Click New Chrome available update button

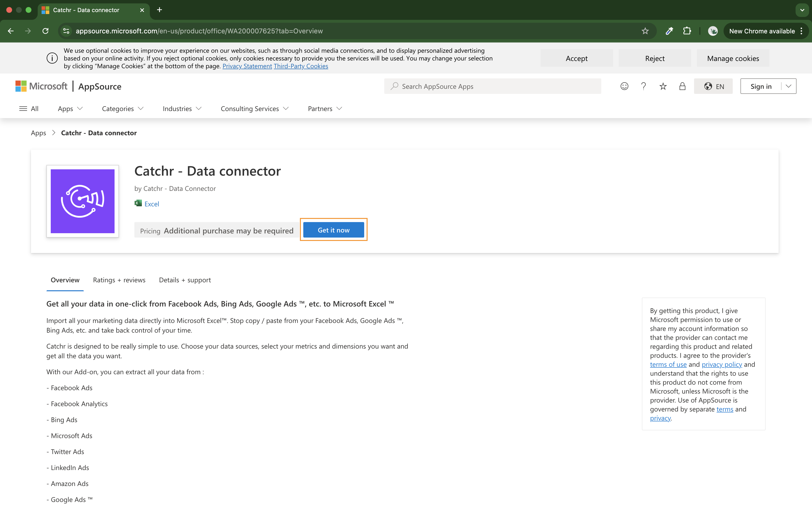(762, 31)
